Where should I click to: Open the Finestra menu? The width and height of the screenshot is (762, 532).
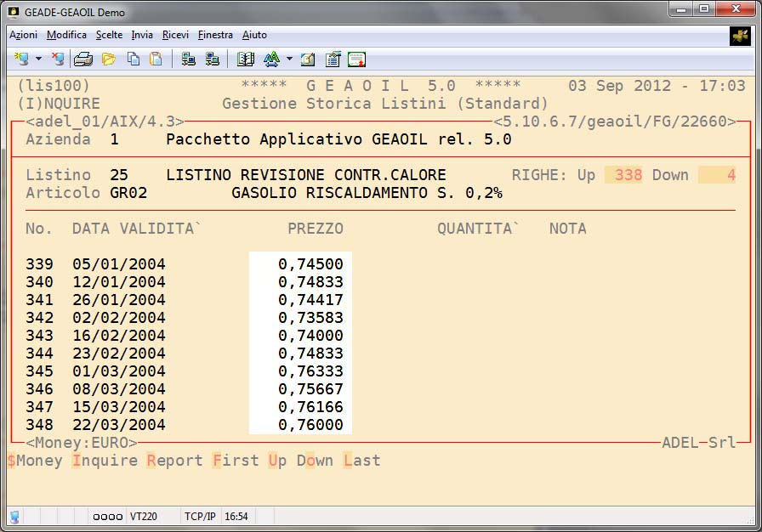pos(215,35)
